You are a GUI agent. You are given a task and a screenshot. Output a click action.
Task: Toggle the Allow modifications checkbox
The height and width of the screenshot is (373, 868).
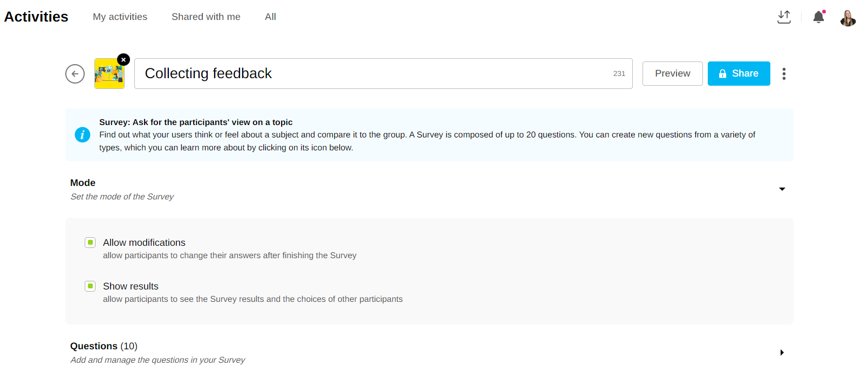(90, 243)
